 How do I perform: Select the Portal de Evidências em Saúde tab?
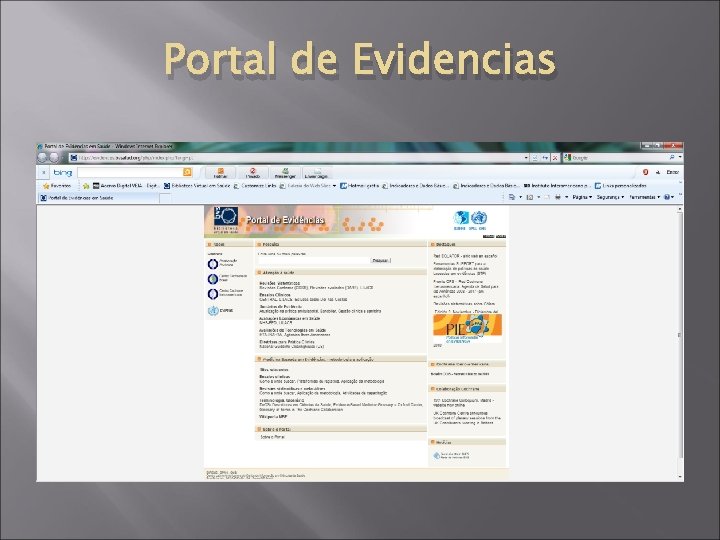(x=97, y=198)
